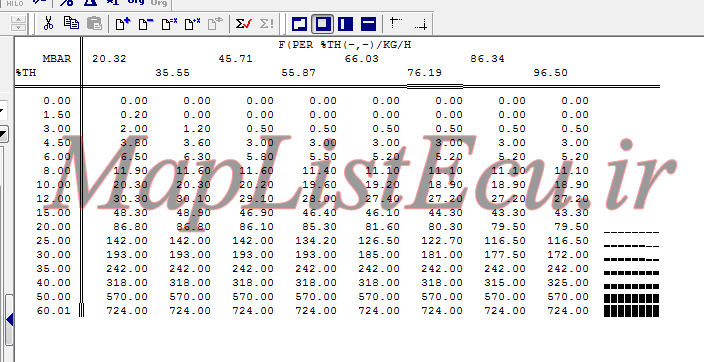Click the horizontal-bar window layout icon
Image resolution: width=704 pixels, height=362 pixels.
coord(368,24)
